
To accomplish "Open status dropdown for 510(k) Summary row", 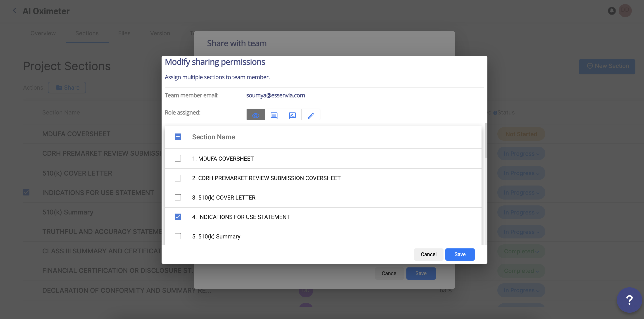I will click(x=521, y=212).
